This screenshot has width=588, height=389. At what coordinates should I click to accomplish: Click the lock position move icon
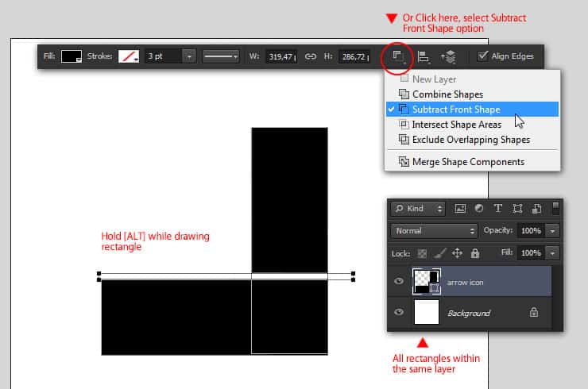(x=458, y=253)
